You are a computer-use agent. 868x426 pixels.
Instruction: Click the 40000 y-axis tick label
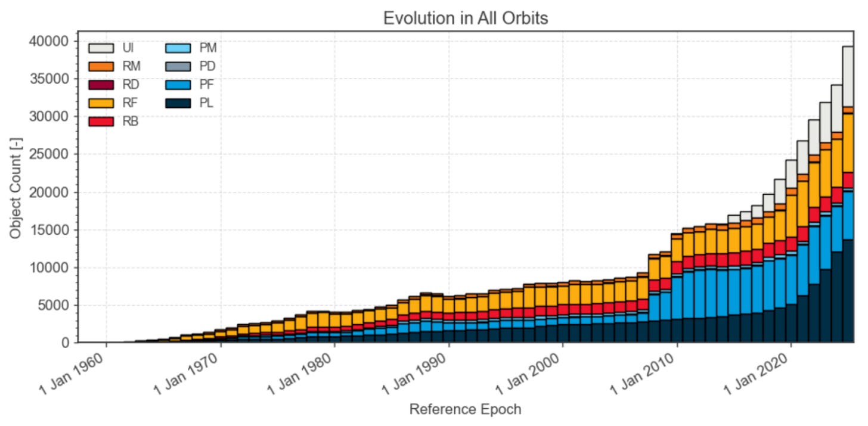click(x=48, y=41)
